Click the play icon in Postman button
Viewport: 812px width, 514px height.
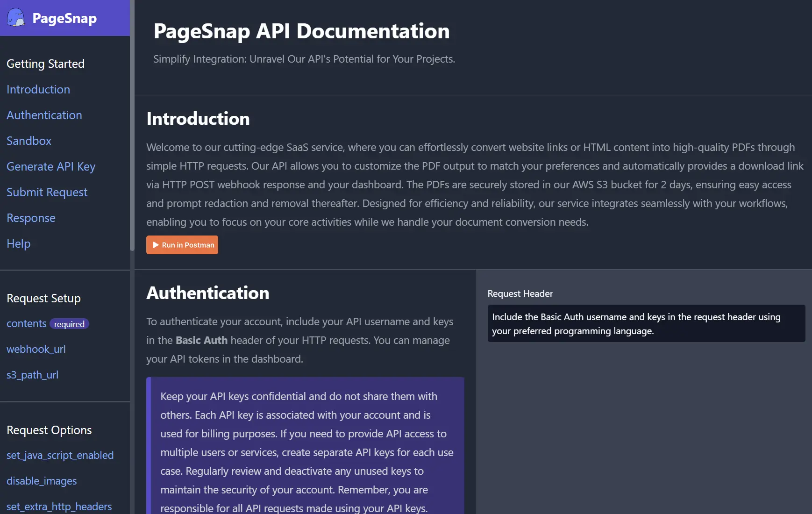click(x=156, y=245)
